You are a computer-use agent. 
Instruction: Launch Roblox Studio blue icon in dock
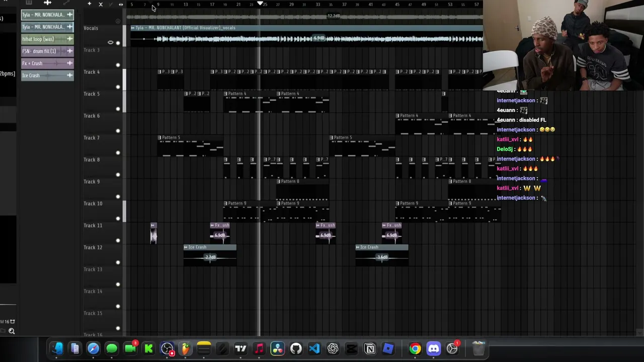[388, 348]
